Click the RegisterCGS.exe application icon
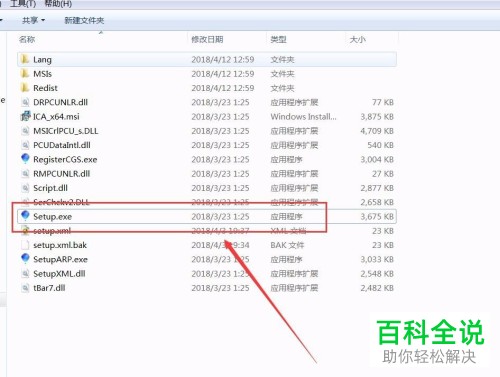 click(x=25, y=159)
